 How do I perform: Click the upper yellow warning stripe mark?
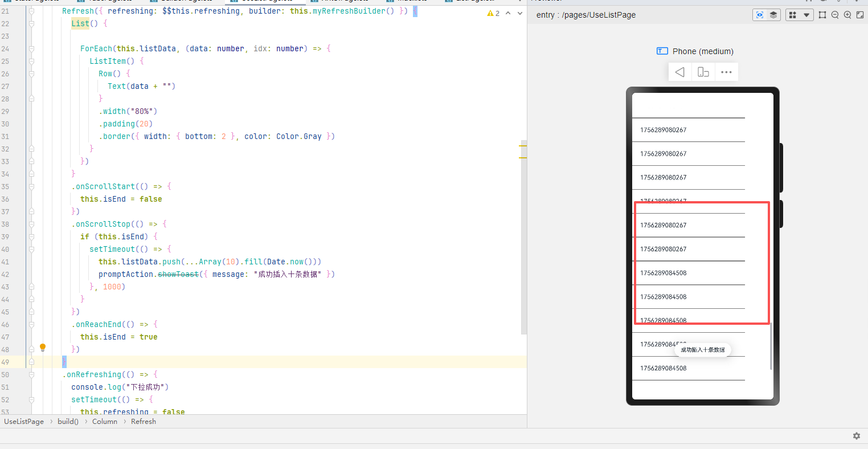point(523,146)
